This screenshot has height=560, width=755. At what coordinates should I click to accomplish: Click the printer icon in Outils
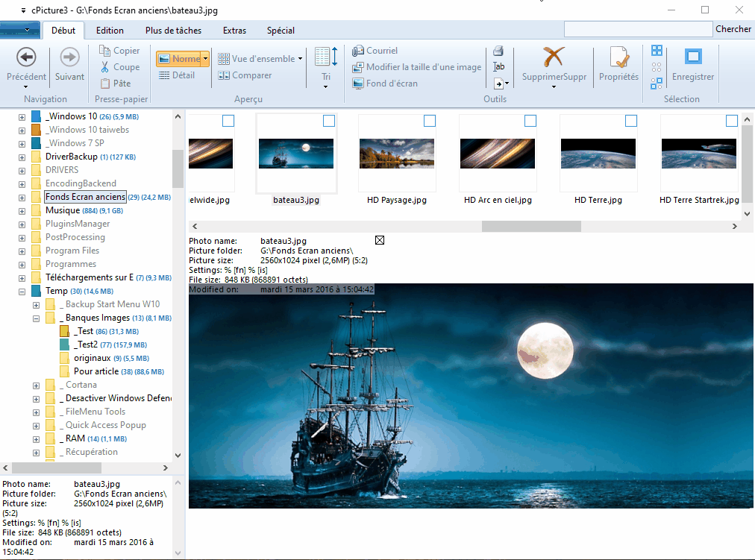point(498,51)
